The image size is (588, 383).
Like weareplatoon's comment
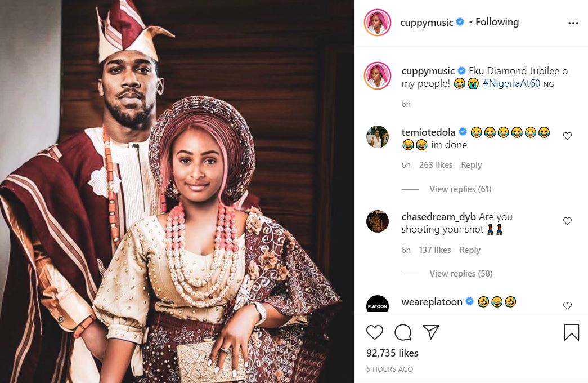click(567, 305)
